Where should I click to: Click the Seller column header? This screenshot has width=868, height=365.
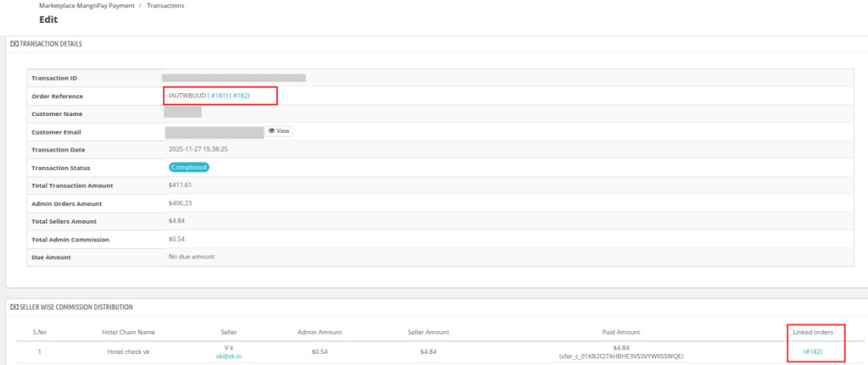(x=229, y=332)
